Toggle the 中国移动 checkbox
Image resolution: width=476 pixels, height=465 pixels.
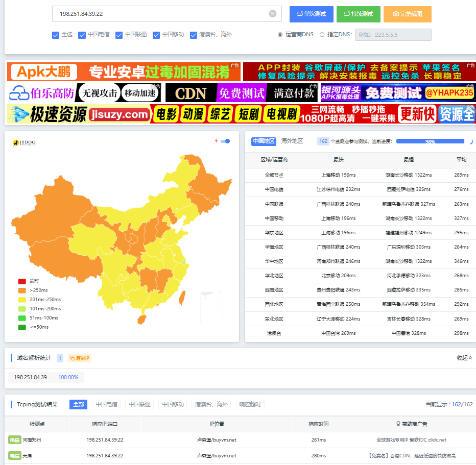156,35
